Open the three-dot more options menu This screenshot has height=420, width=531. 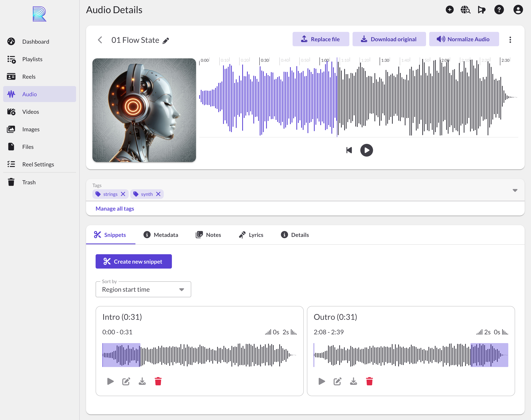(510, 40)
